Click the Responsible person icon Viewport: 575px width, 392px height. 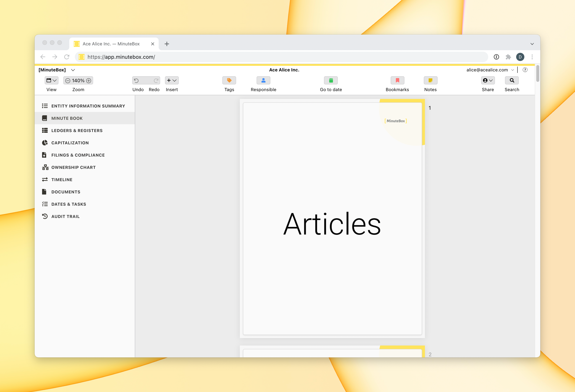[x=263, y=80]
